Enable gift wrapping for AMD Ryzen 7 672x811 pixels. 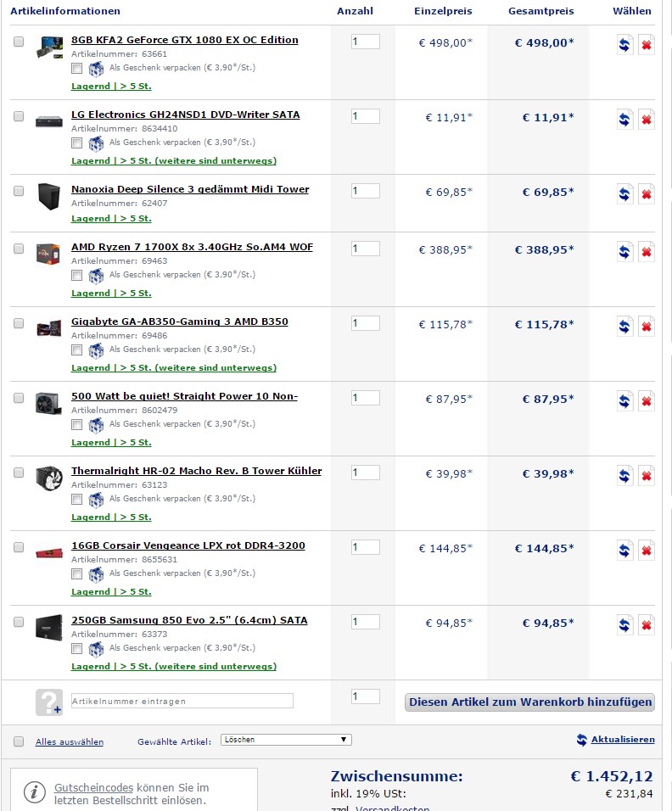tap(77, 275)
